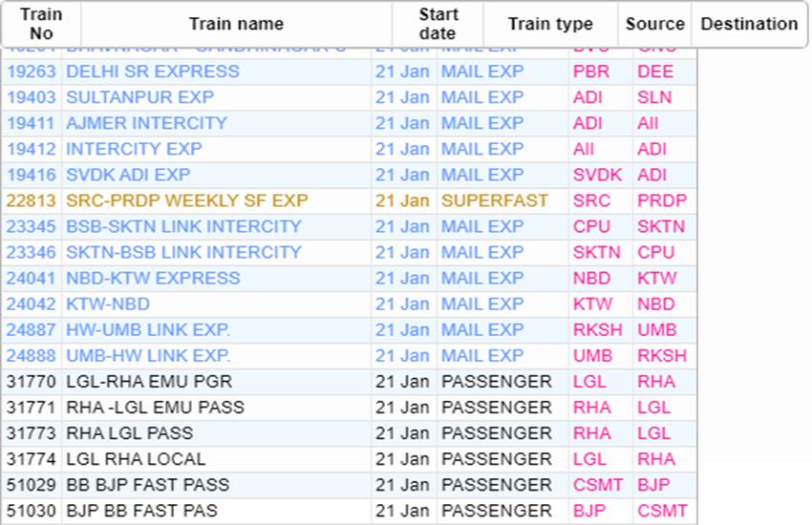Click BSB-SKTN LINK INTERCITY train name
The image size is (812, 525).
[183, 226]
